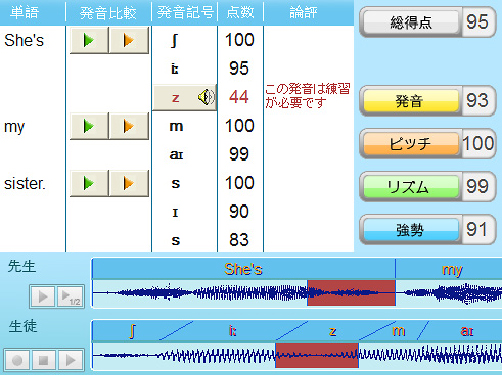502x376 pixels.
Task: Play the teacher audio at 1/2 speed
Action: pyautogui.click(x=70, y=296)
